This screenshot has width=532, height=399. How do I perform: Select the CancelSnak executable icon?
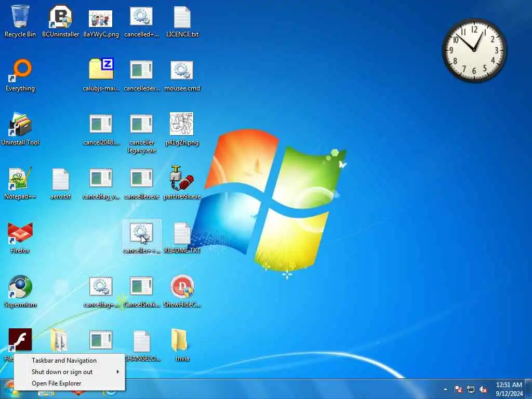(x=141, y=291)
